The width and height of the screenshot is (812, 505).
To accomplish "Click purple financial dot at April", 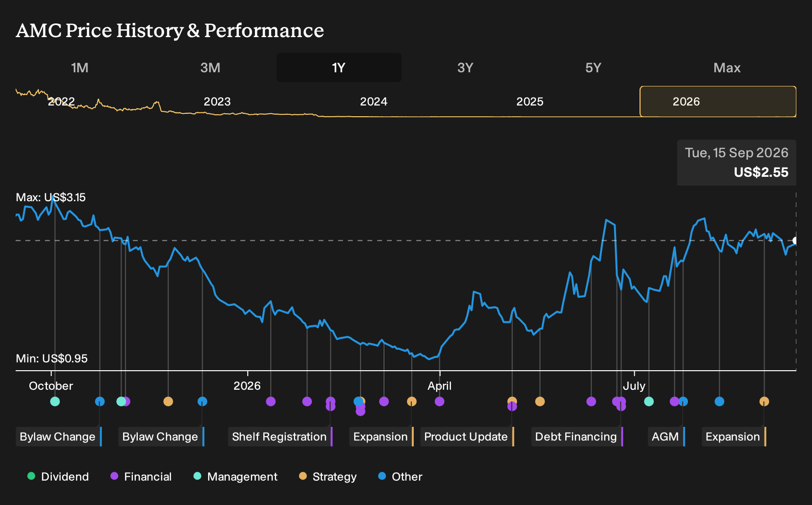I will click(440, 401).
